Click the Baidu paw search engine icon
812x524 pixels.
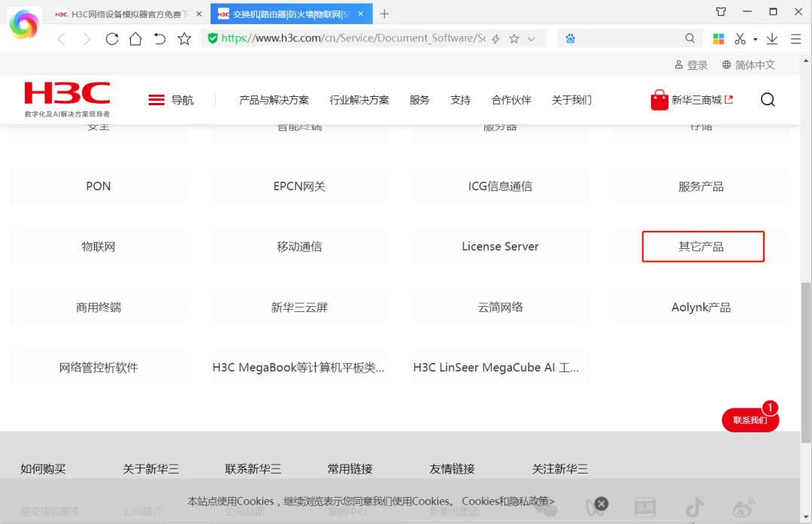pyautogui.click(x=570, y=39)
